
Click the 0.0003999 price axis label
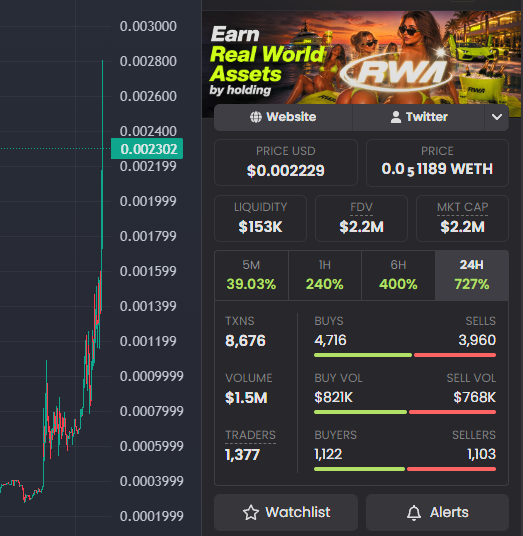point(151,481)
